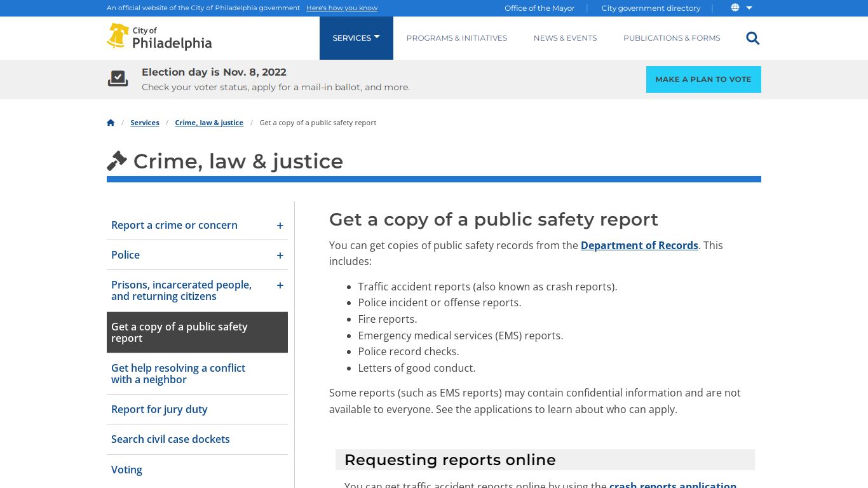Click the official website of Philadelphia text

[203, 8]
